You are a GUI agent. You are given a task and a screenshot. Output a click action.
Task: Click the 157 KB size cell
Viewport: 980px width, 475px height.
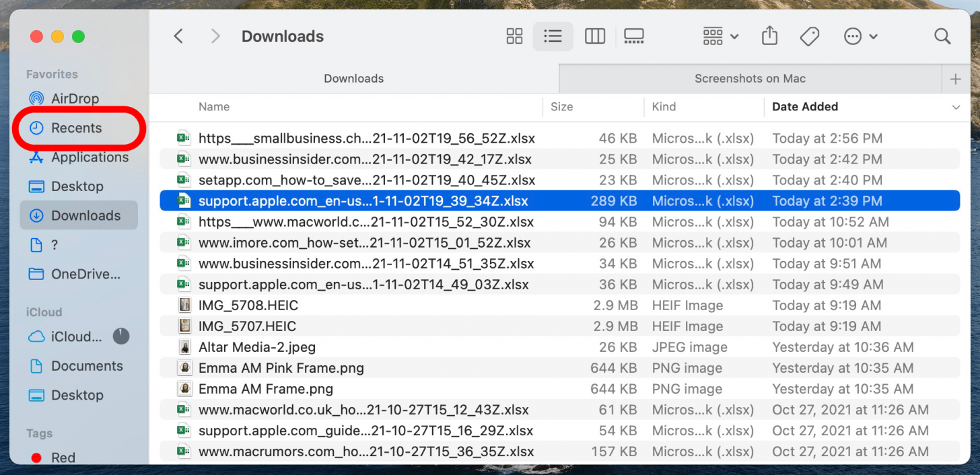(614, 451)
